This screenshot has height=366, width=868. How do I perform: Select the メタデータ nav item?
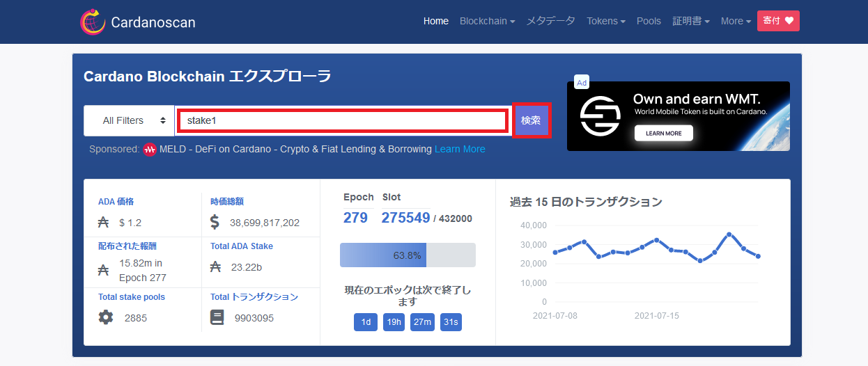tap(550, 21)
